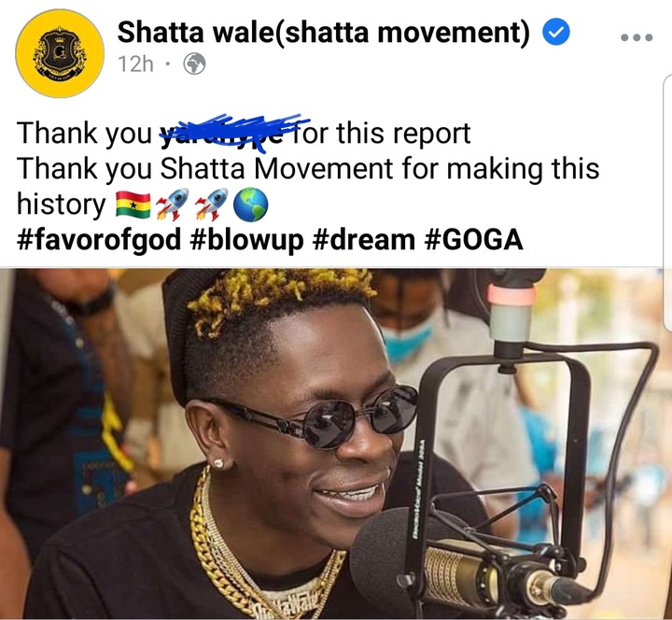672x620 pixels.
Task: Click the globe public audience icon
Action: point(194,63)
